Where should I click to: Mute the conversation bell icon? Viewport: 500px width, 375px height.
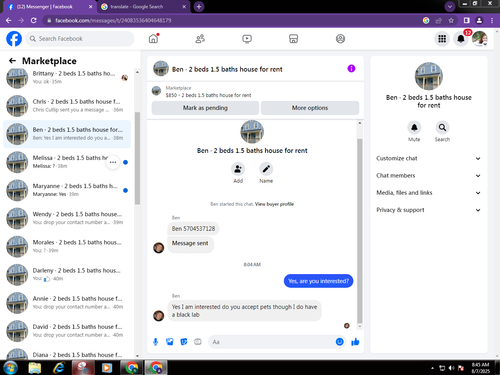coord(414,127)
